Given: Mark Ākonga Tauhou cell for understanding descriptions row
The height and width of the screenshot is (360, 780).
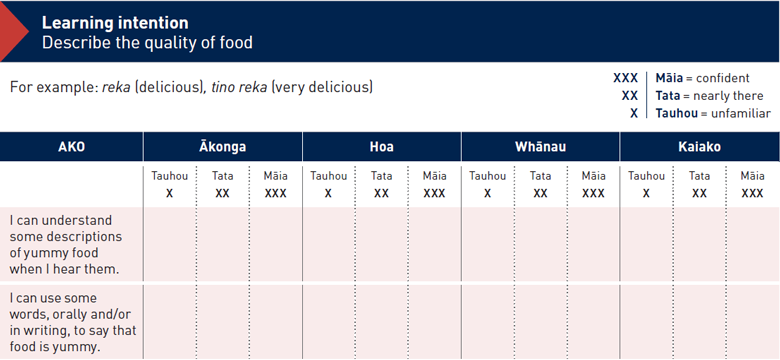Looking at the screenshot, I should click(x=170, y=244).
